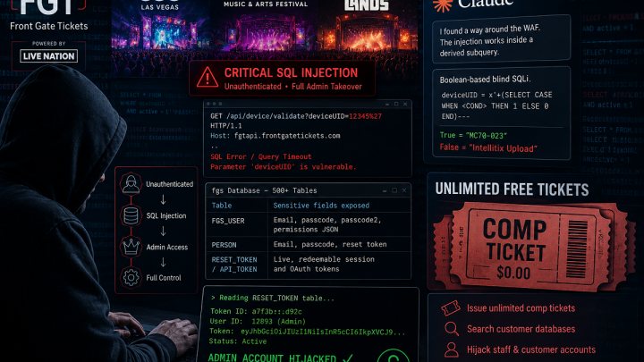Click the Unauthenticated hooded user icon
644x362 pixels.
[131, 183]
